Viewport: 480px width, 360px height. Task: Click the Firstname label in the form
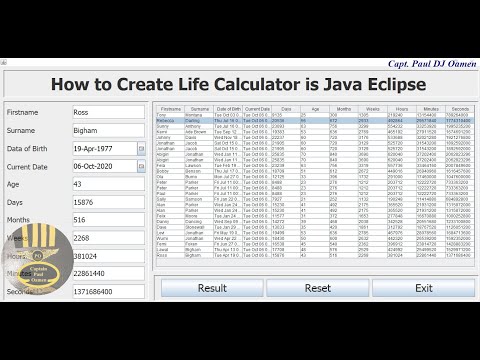click(x=22, y=112)
